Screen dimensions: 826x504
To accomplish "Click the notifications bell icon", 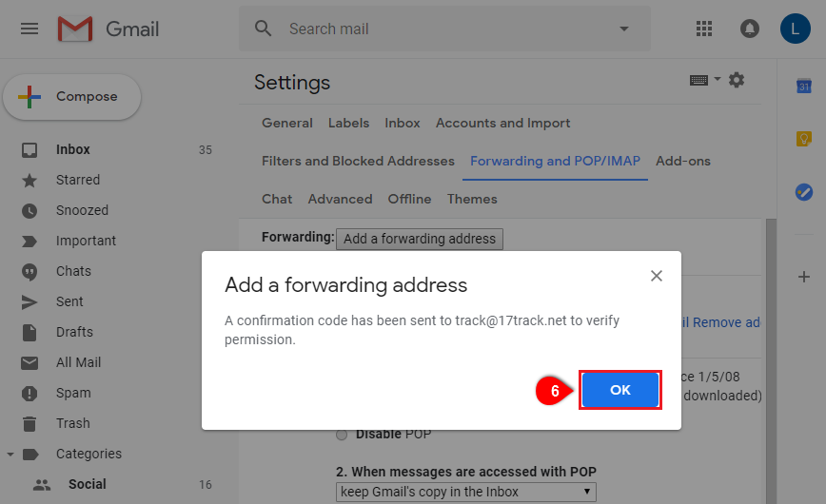I will (x=750, y=29).
